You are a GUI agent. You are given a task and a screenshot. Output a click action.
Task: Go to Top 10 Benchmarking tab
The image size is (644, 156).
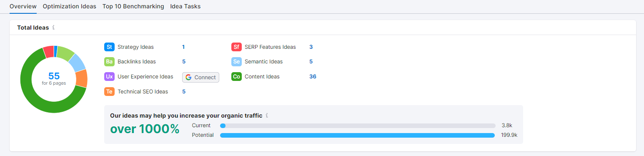[x=133, y=6]
